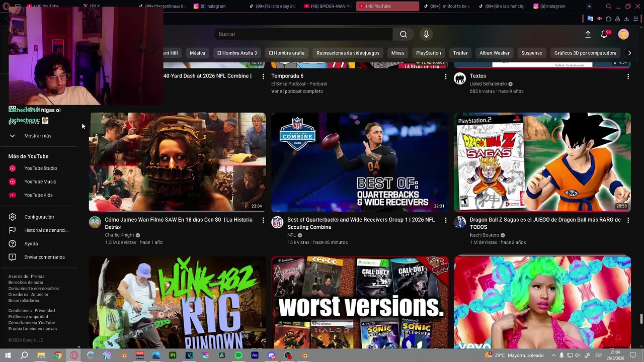Open YouTube Music from sidebar
The height and width of the screenshot is (362, 644).
pos(39,182)
